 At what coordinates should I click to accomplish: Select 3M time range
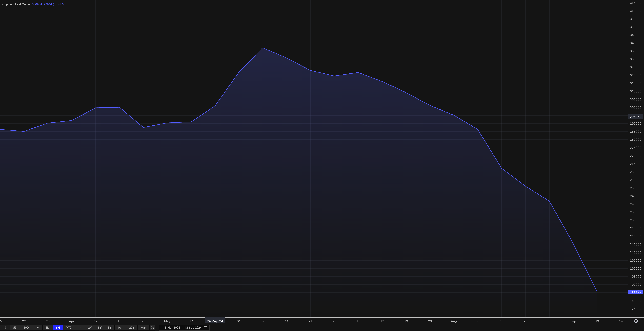[48, 328]
